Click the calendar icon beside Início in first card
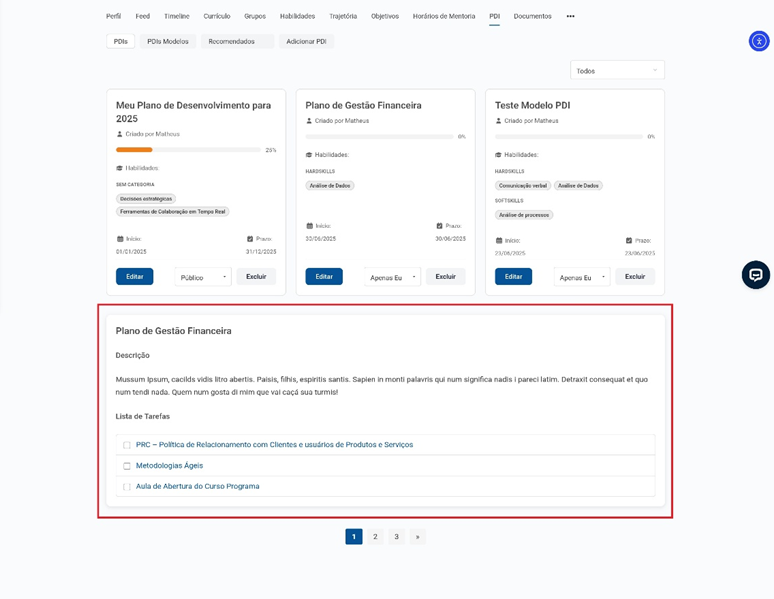The width and height of the screenshot is (774, 599). pos(120,239)
